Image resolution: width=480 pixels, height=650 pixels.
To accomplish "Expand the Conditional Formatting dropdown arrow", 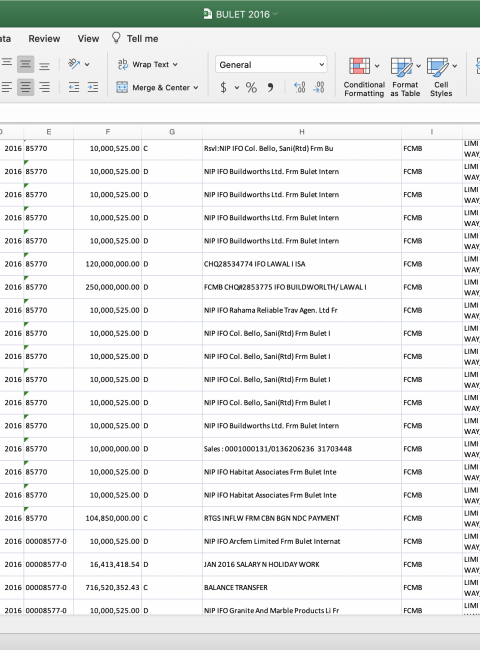I will (377, 65).
